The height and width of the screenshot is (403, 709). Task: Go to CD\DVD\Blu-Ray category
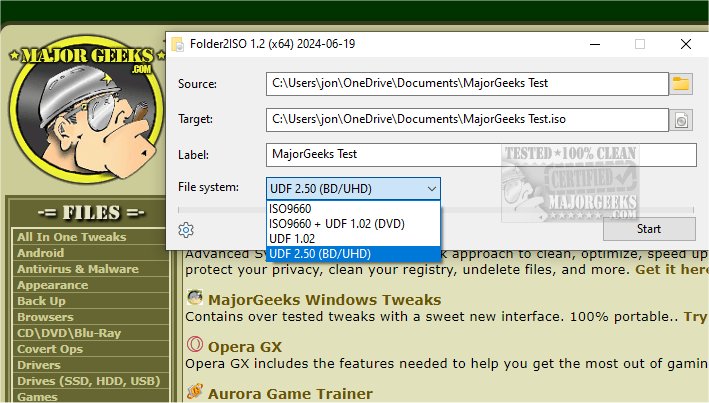click(x=70, y=333)
